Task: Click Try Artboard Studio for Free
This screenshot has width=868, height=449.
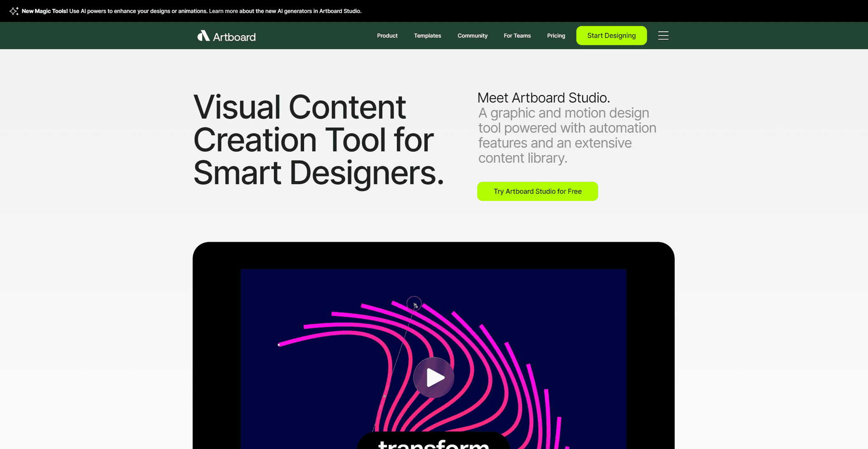Action: point(537,191)
